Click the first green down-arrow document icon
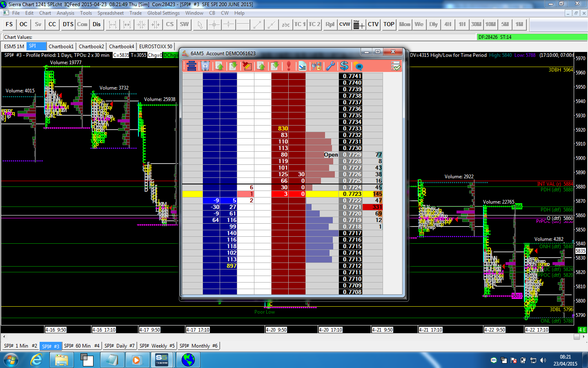The image size is (588, 368). pos(233,66)
